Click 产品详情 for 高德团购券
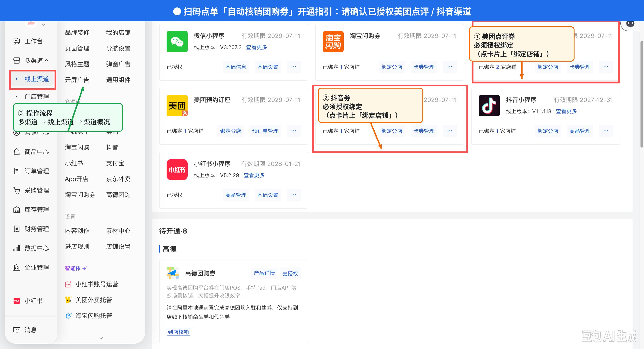644x349 pixels. tap(264, 273)
